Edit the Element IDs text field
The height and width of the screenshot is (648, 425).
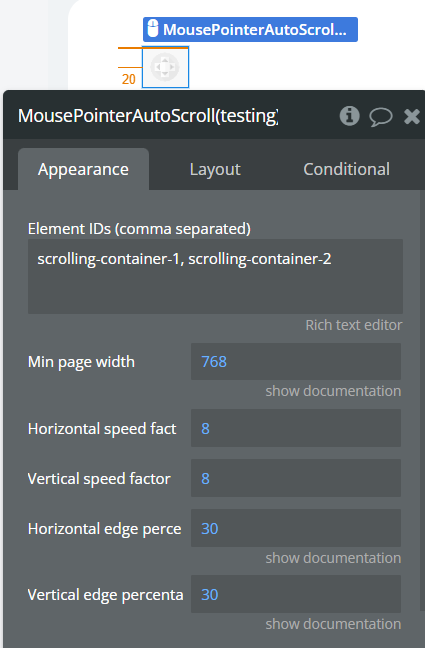[215, 276]
